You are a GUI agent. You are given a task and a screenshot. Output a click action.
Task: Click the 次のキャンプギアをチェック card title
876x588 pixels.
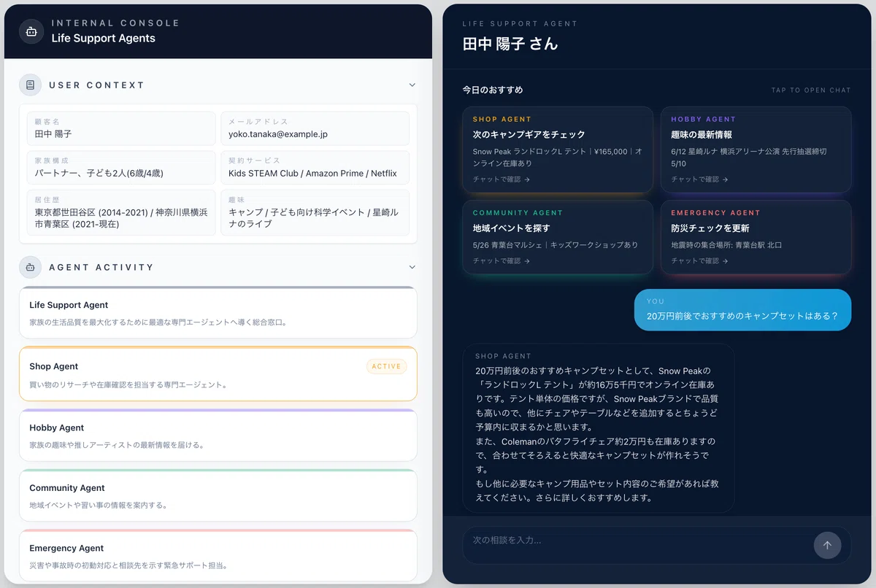coord(529,135)
